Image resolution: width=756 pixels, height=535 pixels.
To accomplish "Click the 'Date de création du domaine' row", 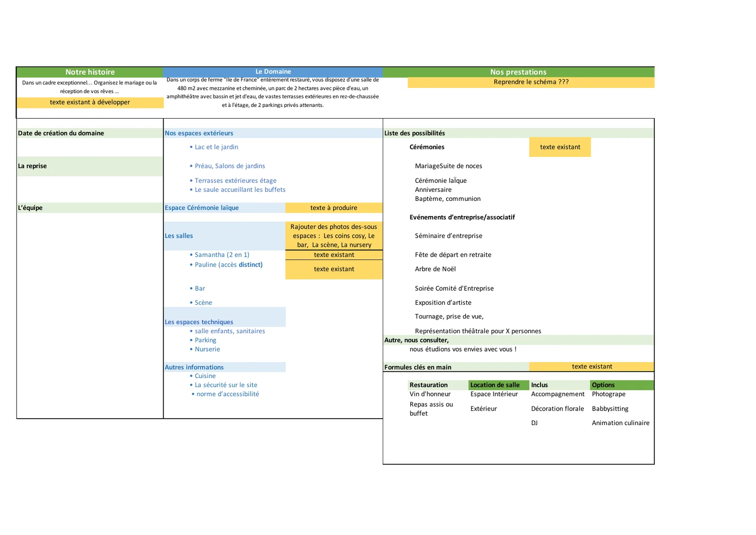I will tap(90, 133).
